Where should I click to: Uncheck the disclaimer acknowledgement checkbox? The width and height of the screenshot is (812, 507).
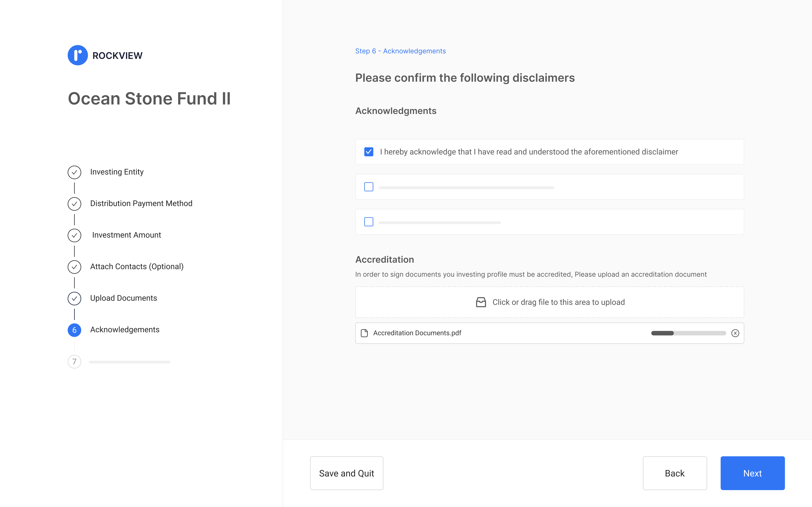(368, 152)
